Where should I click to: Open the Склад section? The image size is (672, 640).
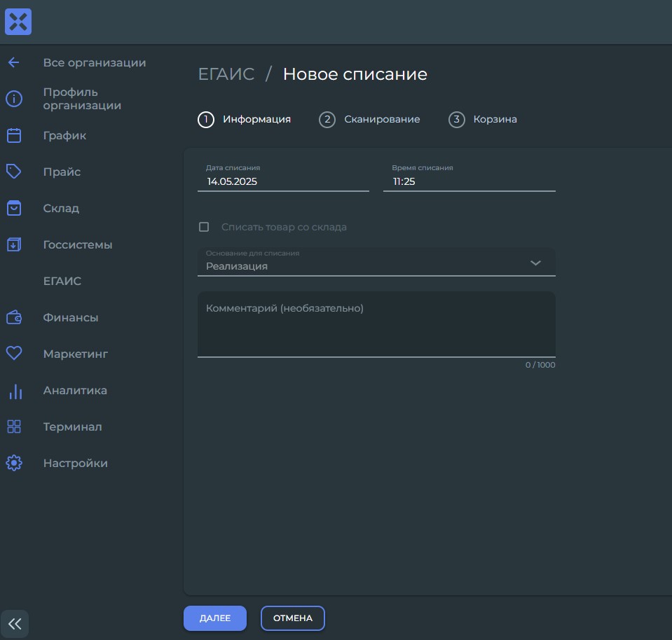(x=61, y=208)
